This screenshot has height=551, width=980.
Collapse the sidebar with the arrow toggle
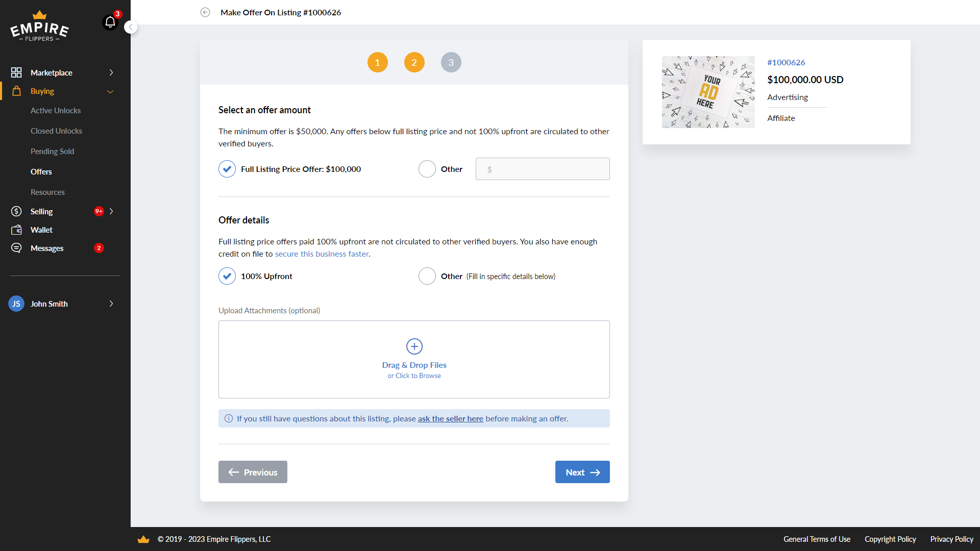point(131,27)
